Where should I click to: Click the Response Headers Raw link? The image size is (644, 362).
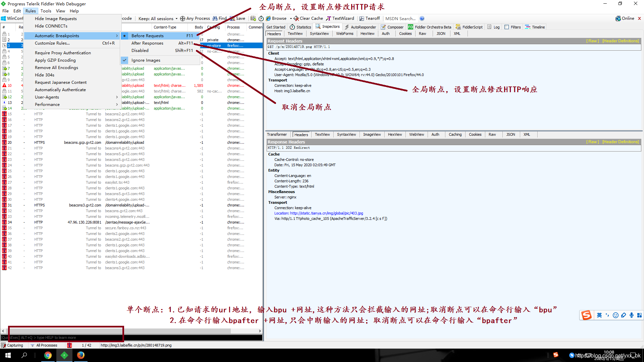593,142
